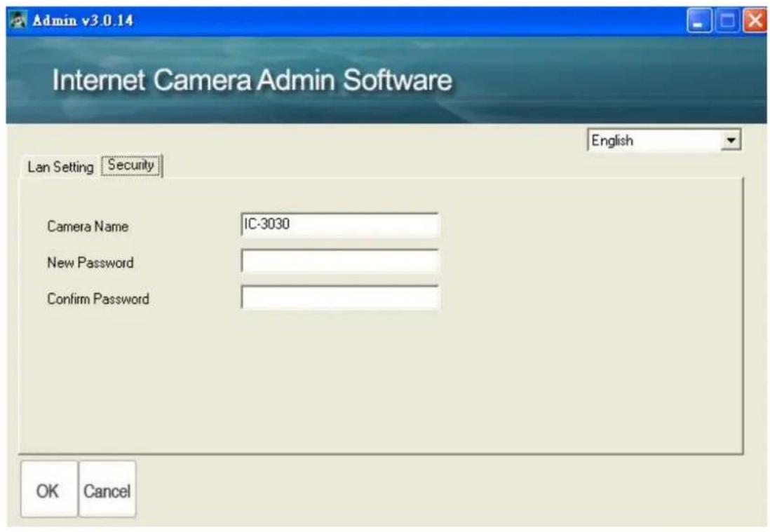
Task: Open the English language dropdown
Action: pyautogui.click(x=664, y=141)
